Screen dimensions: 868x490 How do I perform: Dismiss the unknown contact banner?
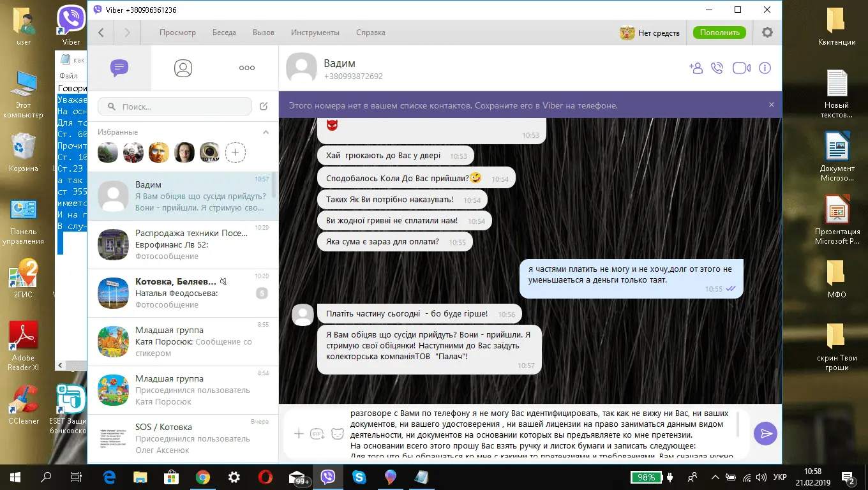pos(771,105)
